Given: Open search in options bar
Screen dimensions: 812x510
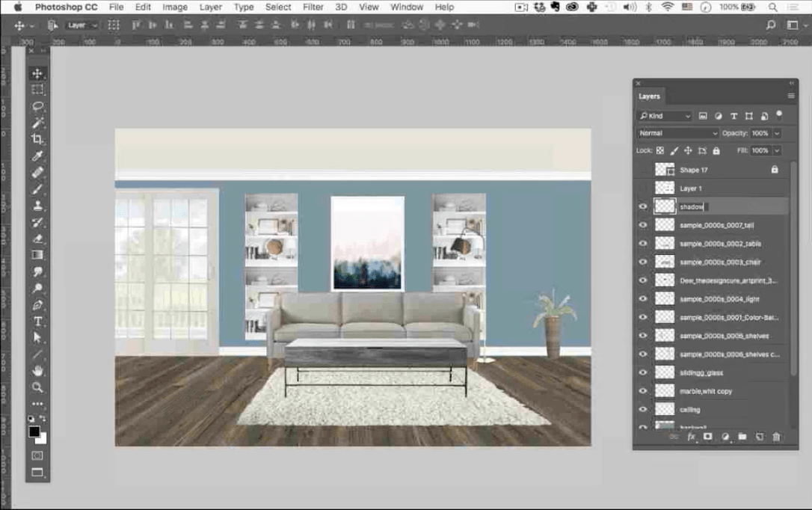Looking at the screenshot, I should coord(771,25).
